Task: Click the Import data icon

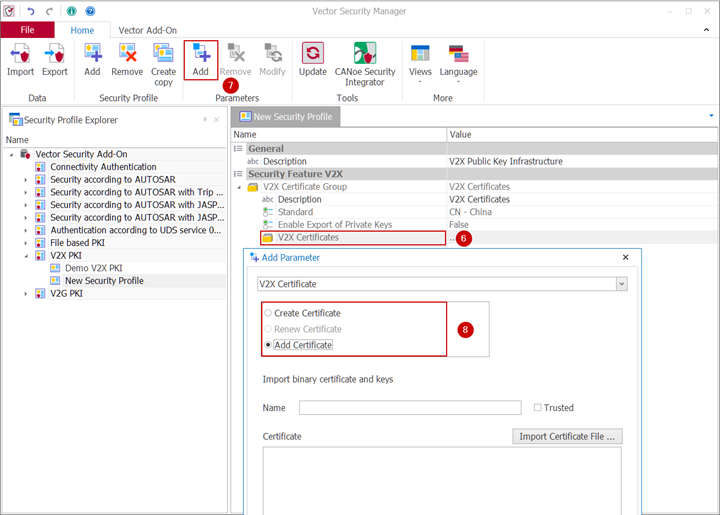Action: pyautogui.click(x=20, y=60)
